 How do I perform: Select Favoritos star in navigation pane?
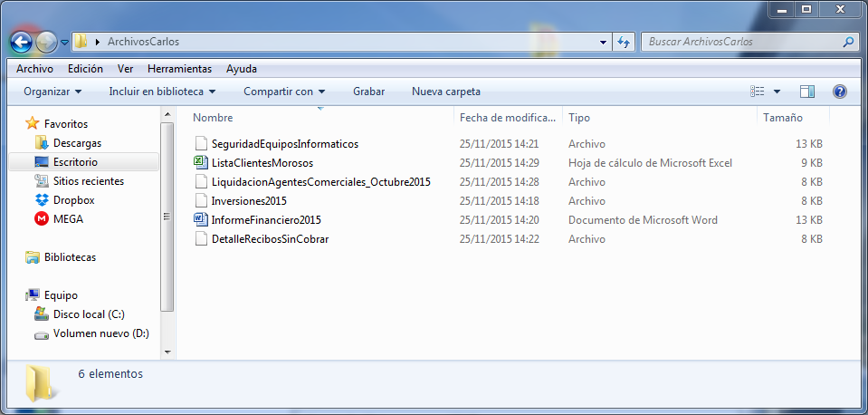coord(33,123)
